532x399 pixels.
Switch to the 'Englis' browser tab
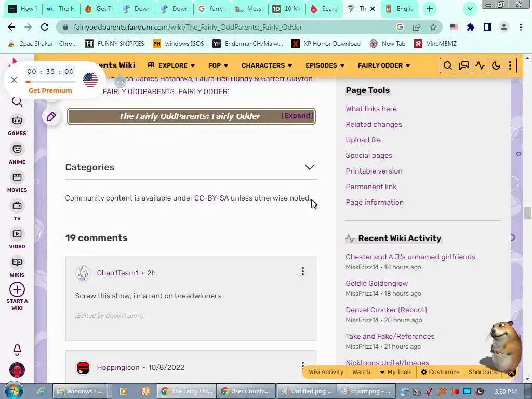point(400,9)
